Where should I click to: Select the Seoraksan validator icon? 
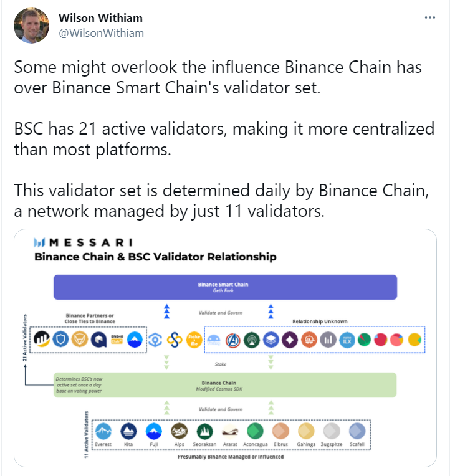[204, 431]
